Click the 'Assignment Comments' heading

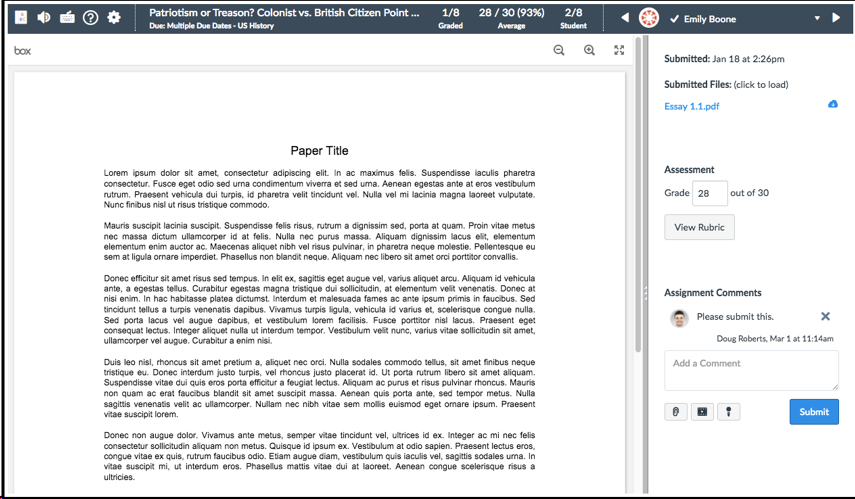coord(713,293)
